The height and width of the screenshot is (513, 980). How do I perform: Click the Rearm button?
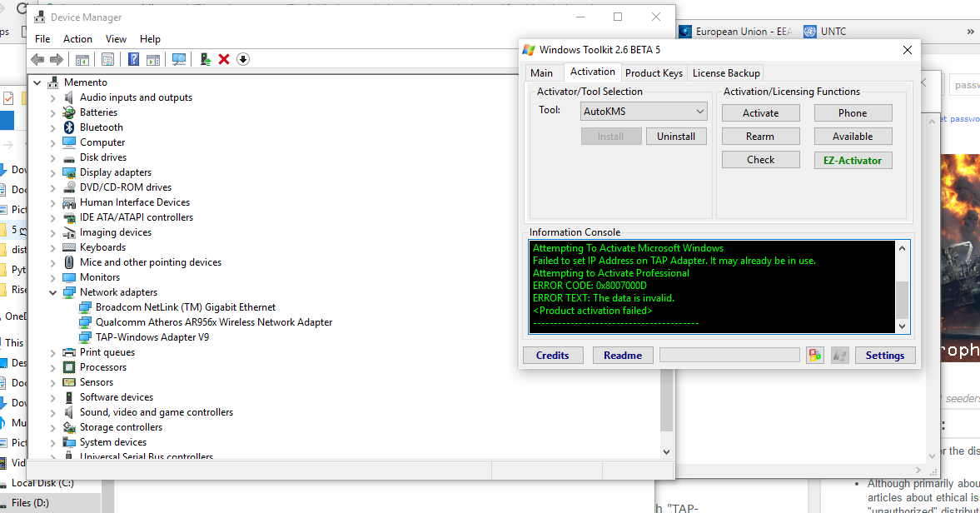coord(761,137)
